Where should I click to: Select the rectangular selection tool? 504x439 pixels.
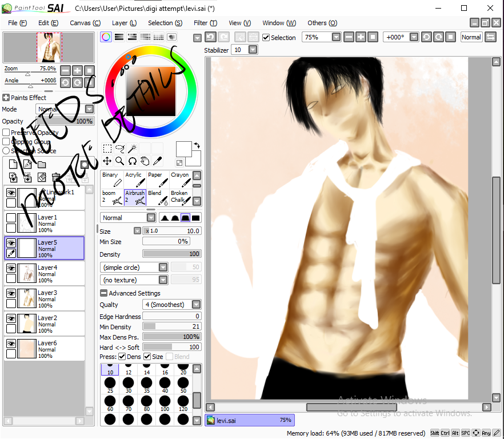coord(107,149)
